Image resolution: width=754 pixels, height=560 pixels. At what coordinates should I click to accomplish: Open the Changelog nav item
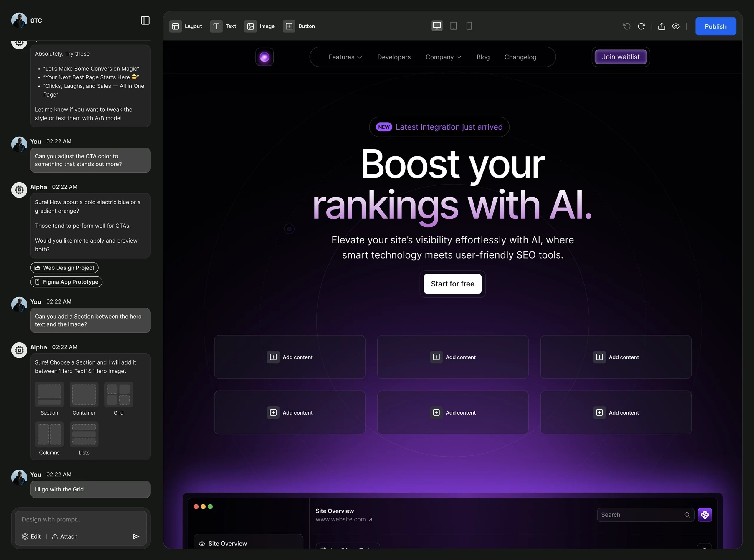click(520, 57)
